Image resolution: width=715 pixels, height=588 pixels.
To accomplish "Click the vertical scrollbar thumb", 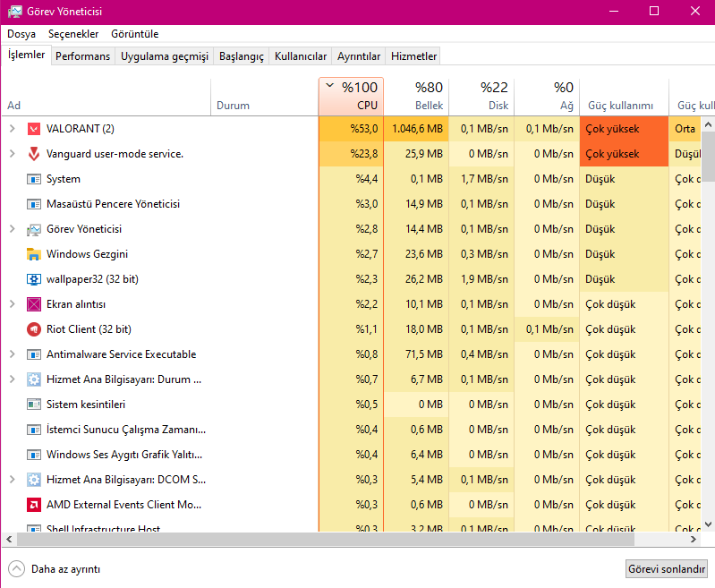I will 708,157.
